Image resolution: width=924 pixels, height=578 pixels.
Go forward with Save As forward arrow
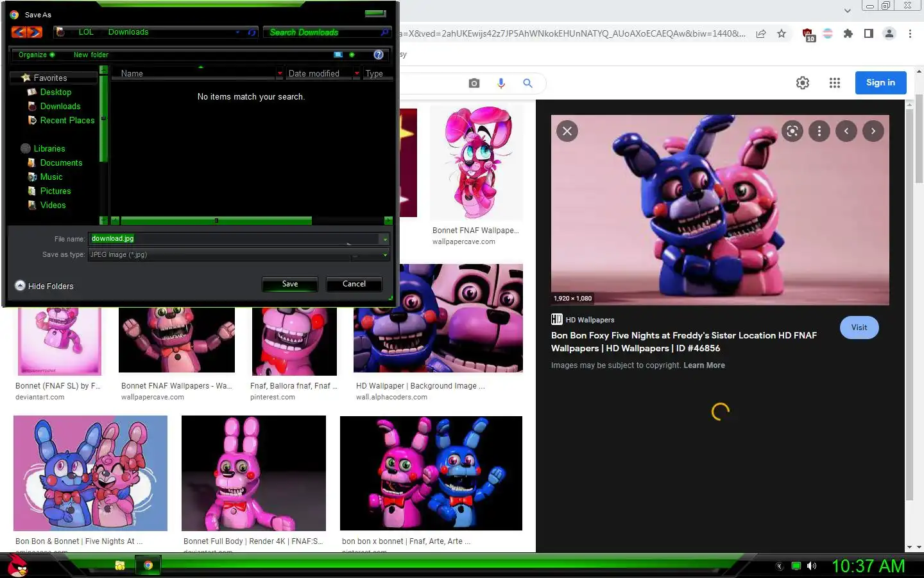coord(35,32)
